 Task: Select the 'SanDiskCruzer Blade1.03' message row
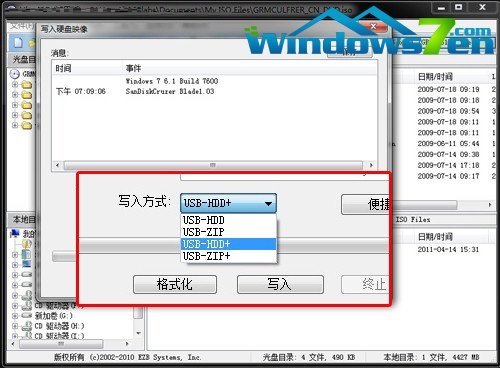point(170,91)
